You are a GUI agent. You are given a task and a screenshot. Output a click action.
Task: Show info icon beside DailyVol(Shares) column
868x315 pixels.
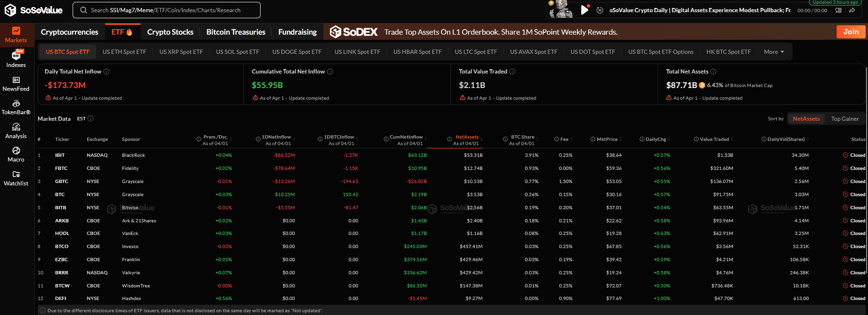click(x=764, y=139)
